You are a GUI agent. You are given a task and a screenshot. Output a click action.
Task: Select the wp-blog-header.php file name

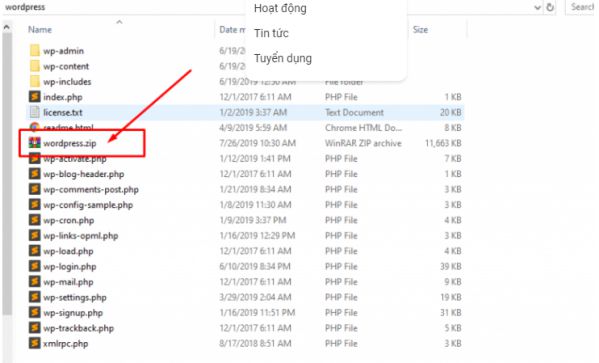pyautogui.click(x=84, y=174)
